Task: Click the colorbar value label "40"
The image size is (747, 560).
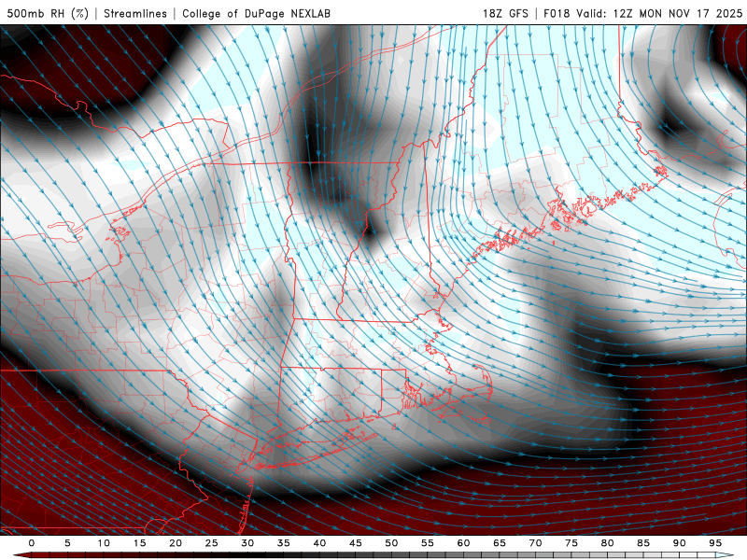Action: click(319, 543)
